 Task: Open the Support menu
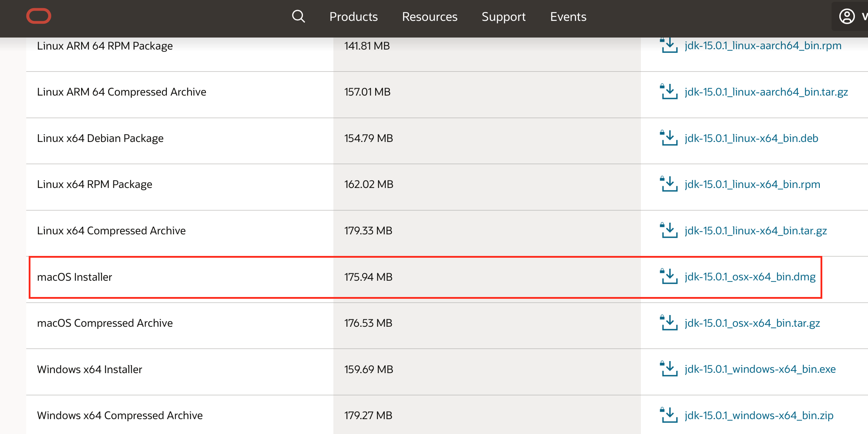[503, 17]
